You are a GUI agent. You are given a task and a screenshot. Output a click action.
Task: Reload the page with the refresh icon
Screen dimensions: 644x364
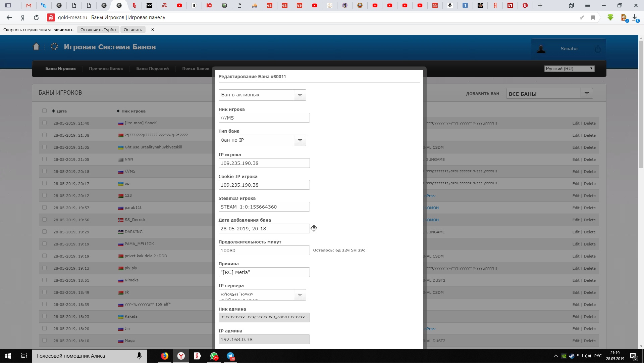tap(36, 17)
